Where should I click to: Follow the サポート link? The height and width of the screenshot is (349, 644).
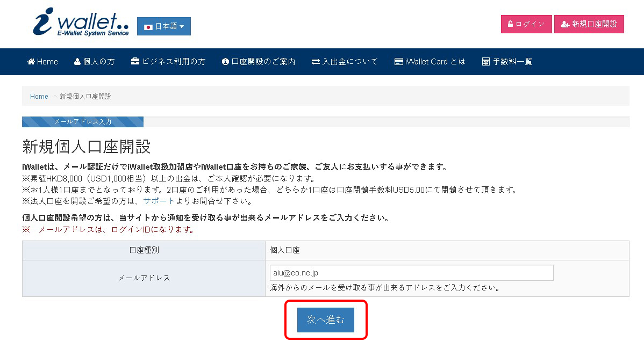point(159,201)
